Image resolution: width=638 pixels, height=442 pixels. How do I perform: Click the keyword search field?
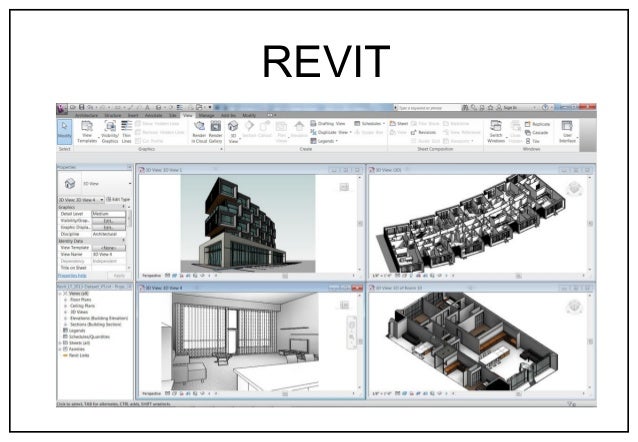(x=428, y=108)
